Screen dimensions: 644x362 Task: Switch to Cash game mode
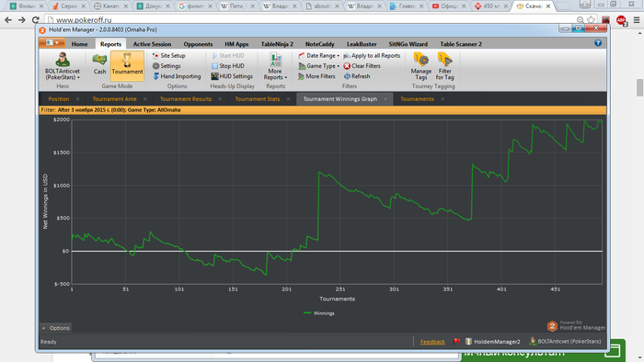click(x=99, y=64)
